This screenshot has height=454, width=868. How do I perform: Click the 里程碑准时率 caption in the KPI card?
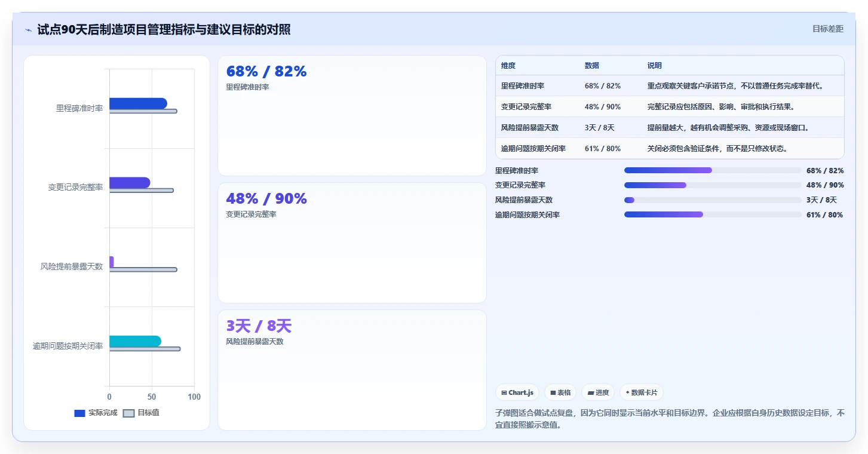[247, 87]
